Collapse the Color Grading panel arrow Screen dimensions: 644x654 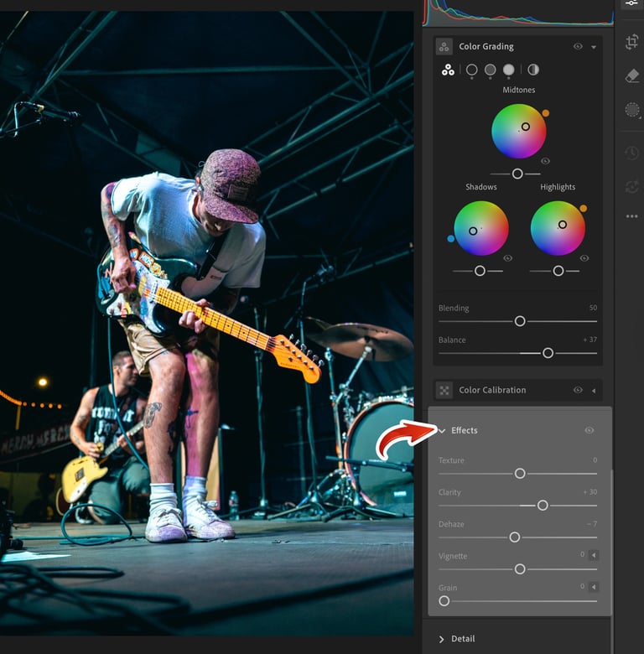(x=594, y=47)
